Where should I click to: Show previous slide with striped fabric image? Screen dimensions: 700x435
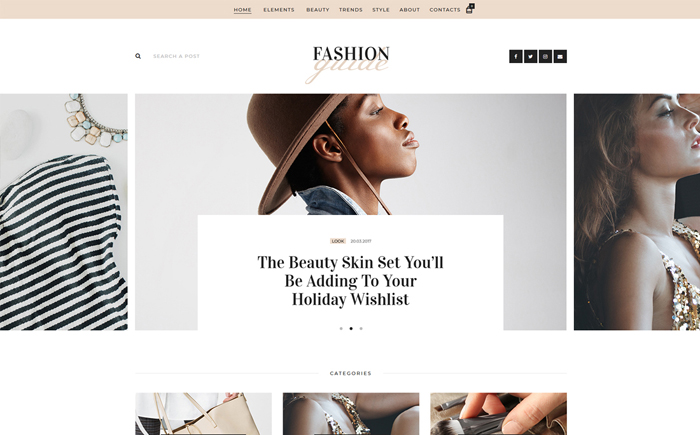pos(64,212)
